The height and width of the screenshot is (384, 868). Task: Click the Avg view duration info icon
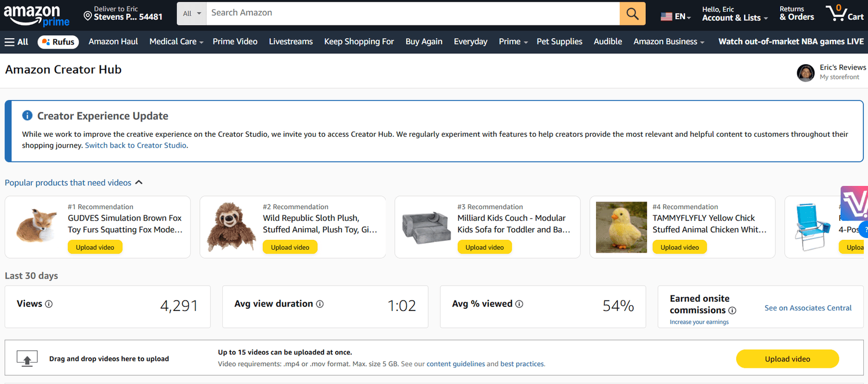pyautogui.click(x=320, y=304)
